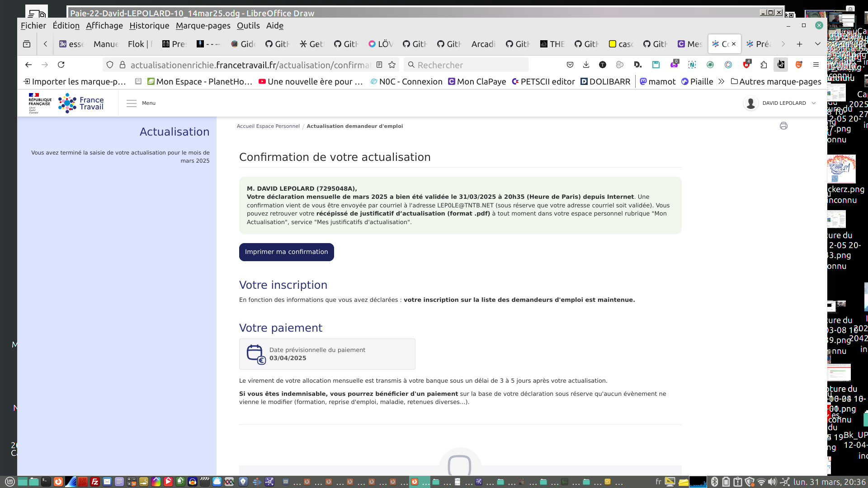868x488 pixels.
Task: Click the France Travail logo
Action: [x=81, y=103]
